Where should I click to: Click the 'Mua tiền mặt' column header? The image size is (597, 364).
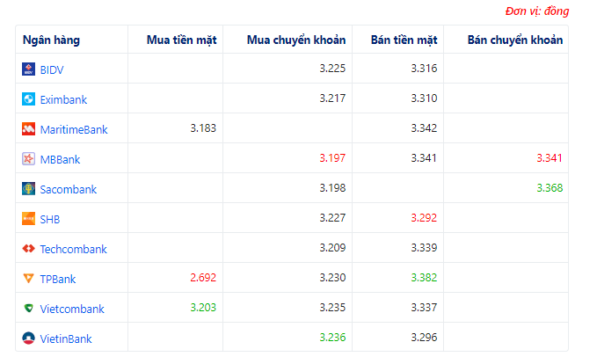(182, 40)
